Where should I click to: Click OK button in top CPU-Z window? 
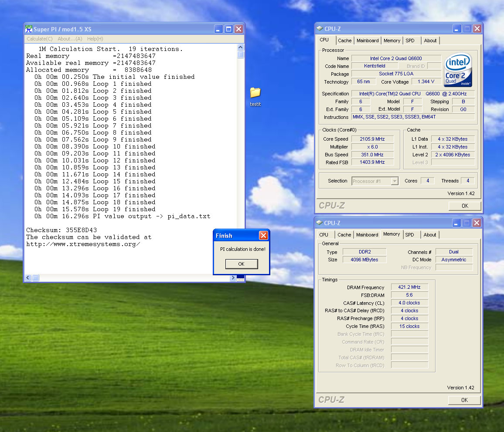(x=465, y=206)
